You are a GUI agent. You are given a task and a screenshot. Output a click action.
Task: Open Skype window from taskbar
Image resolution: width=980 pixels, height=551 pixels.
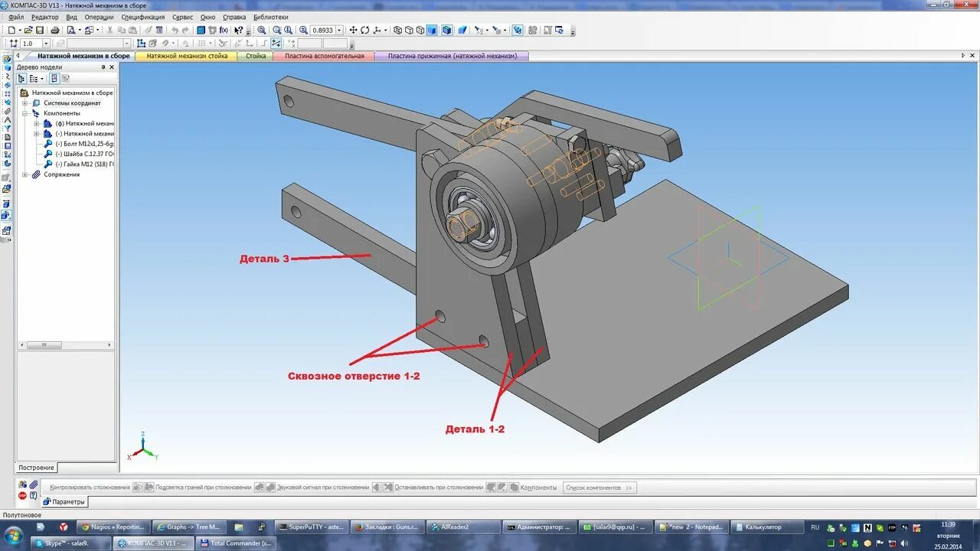pos(72,543)
